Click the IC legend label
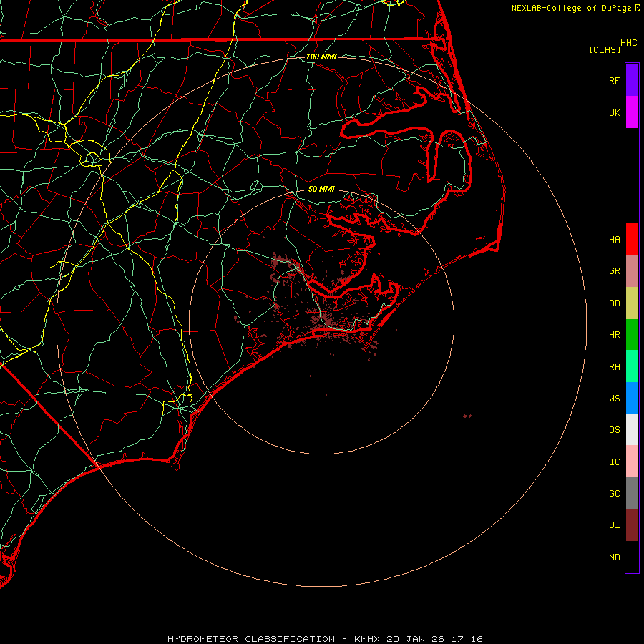Image resolution: width=644 pixels, height=644 pixels. tap(614, 462)
